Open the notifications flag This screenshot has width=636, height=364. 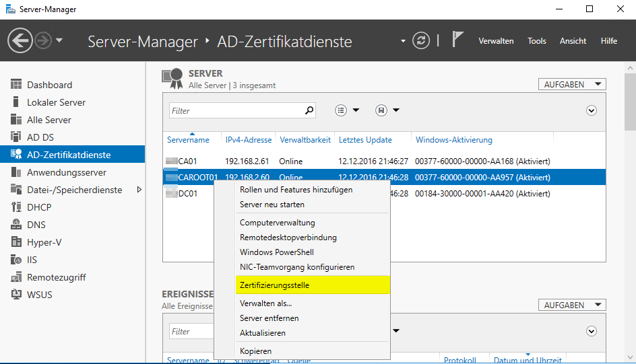(x=457, y=40)
